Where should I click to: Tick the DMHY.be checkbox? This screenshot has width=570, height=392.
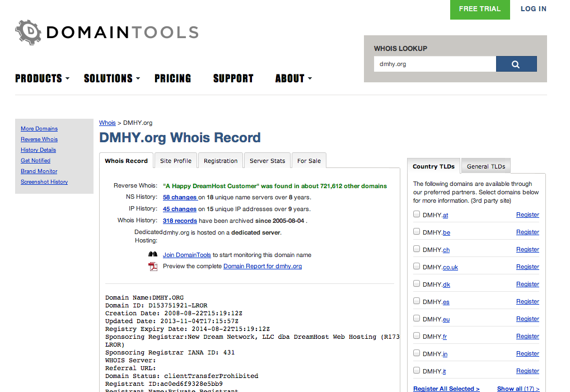click(x=417, y=232)
